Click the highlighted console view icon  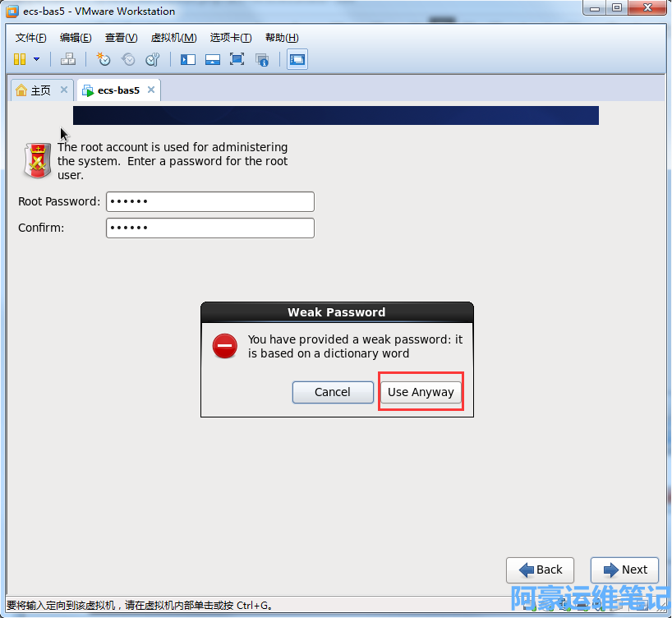click(x=297, y=59)
